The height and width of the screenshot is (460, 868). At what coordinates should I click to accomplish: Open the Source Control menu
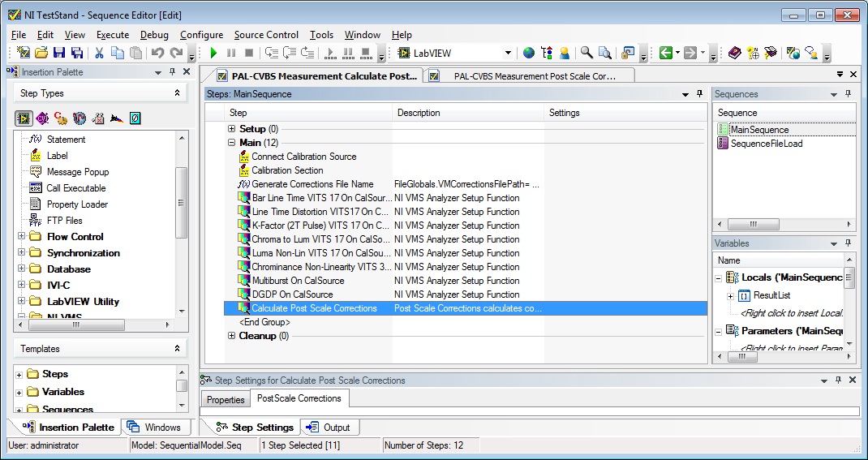click(266, 35)
